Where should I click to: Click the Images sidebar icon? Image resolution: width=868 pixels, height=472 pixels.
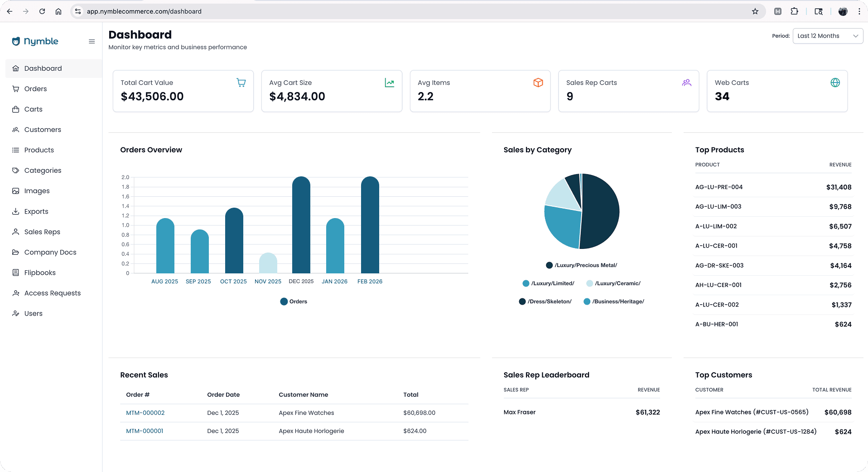tap(15, 191)
